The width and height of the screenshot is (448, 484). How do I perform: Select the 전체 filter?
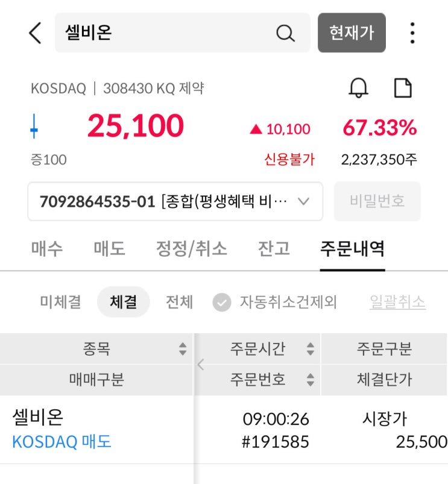179,302
